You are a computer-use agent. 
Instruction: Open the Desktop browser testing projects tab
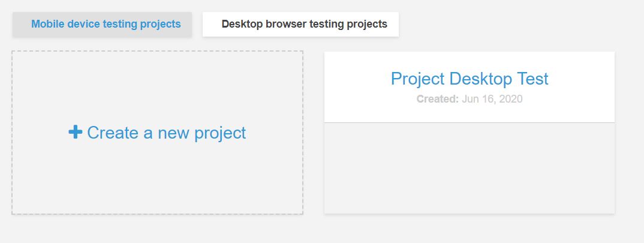point(300,24)
